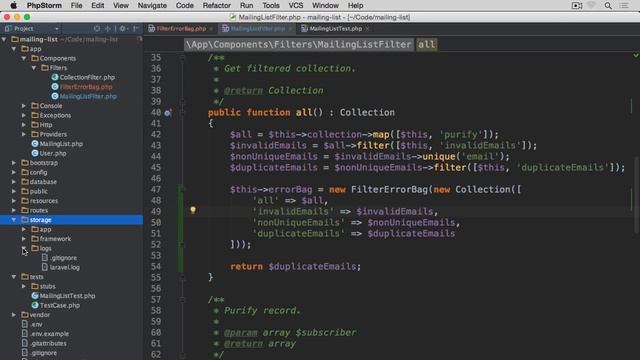Screen dimensions: 640x360
Task: Select the framework folder under storage
Action: (55, 239)
